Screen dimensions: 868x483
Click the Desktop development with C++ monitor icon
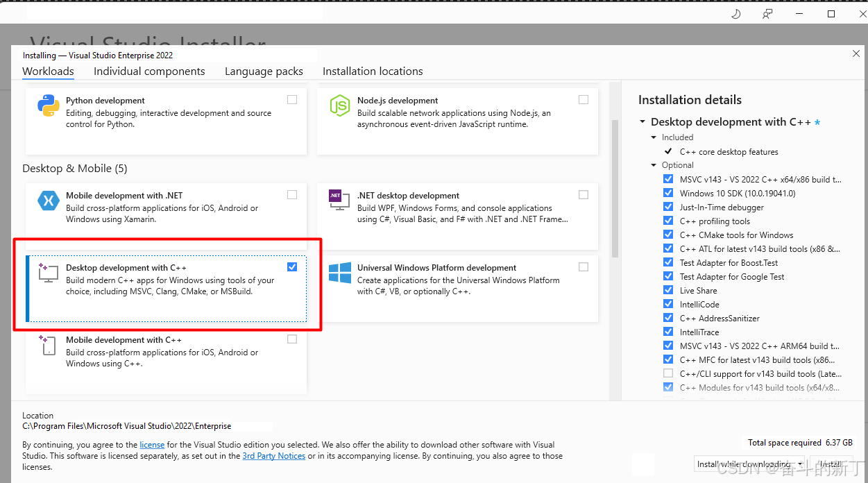tap(48, 273)
